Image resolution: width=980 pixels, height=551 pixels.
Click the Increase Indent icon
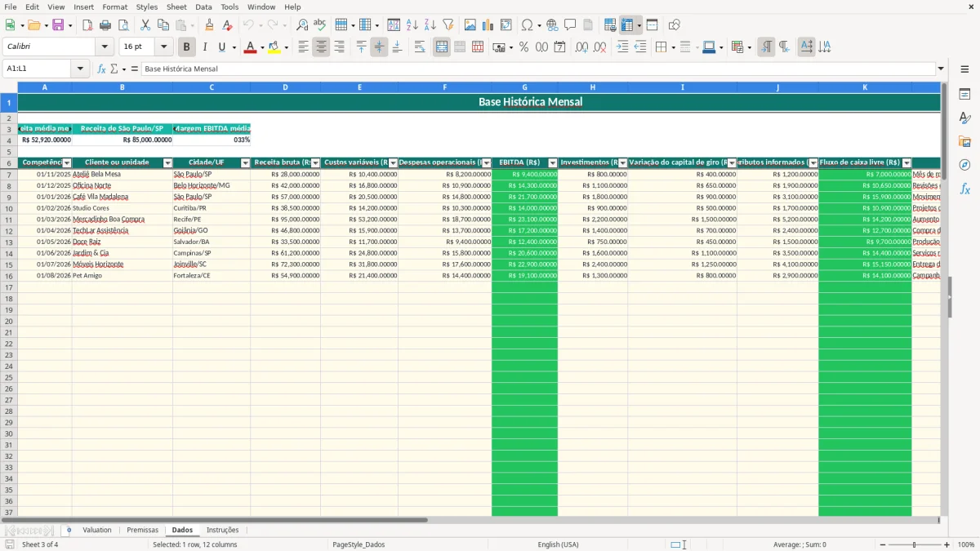click(x=622, y=47)
